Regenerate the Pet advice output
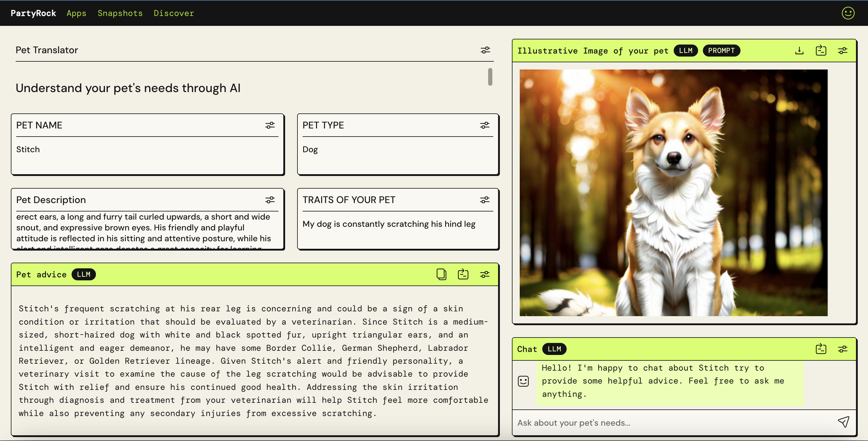The width and height of the screenshot is (868, 441). pos(463,274)
